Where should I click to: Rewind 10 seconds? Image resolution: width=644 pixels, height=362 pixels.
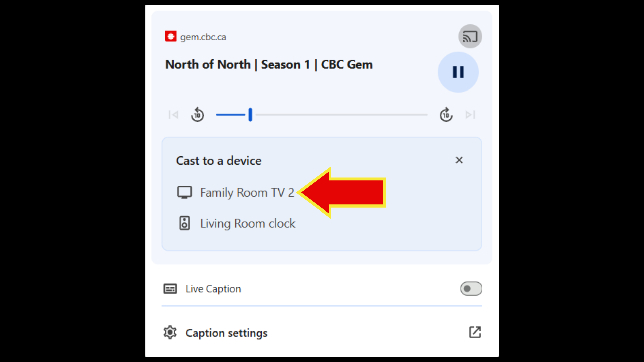[198, 115]
